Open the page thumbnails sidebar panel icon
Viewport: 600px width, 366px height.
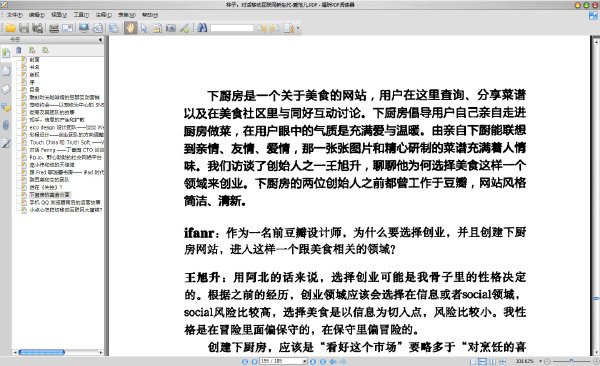(6, 70)
